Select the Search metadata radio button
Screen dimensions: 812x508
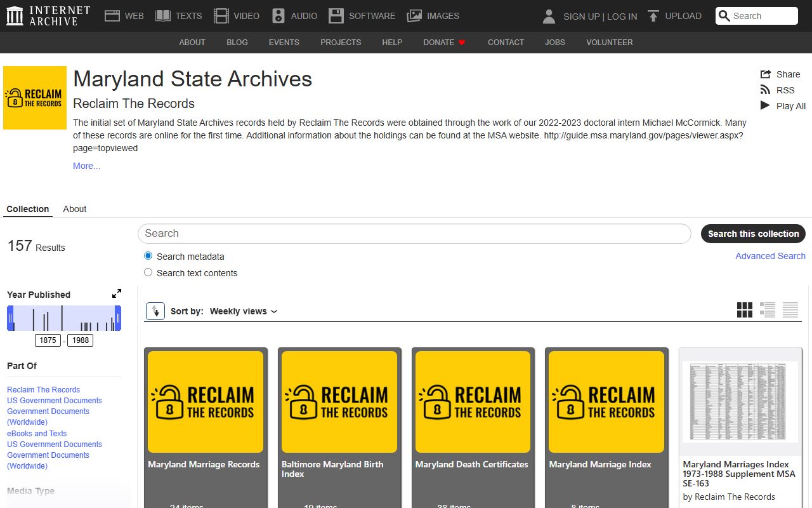pyautogui.click(x=148, y=256)
